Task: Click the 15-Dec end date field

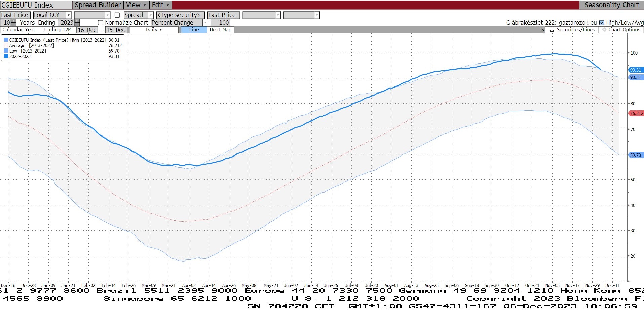Action: [116, 30]
